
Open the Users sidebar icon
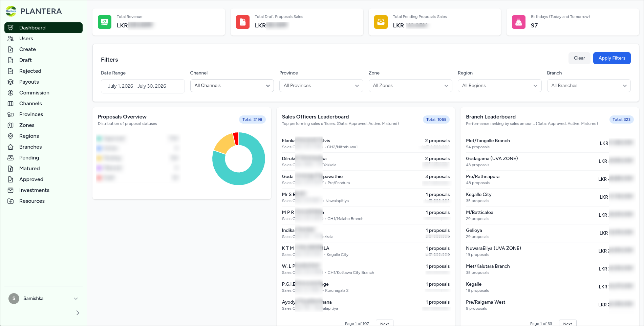[10, 39]
